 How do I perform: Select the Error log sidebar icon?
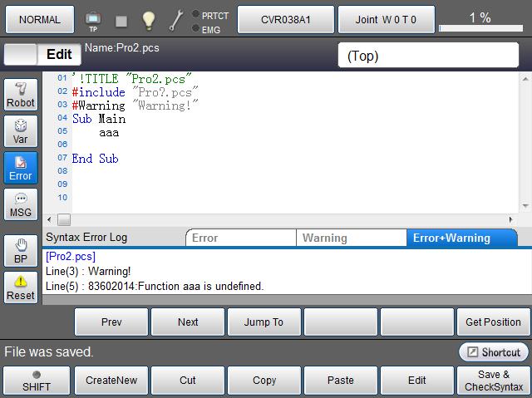click(21, 168)
